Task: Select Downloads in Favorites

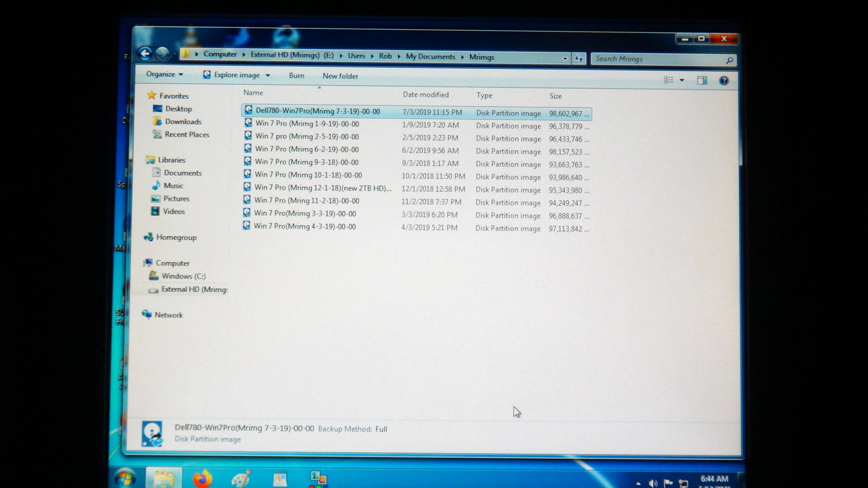Action: [183, 122]
